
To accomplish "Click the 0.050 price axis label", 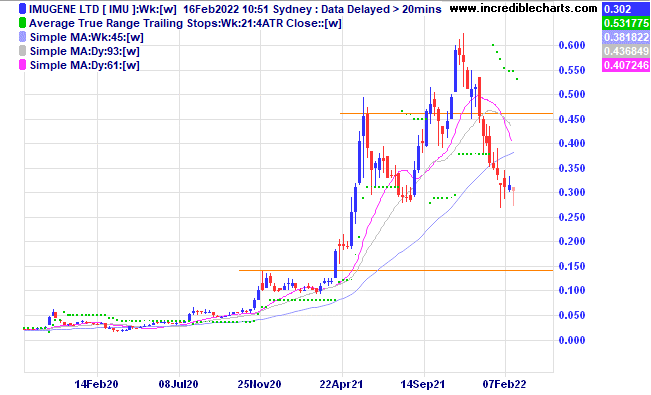I will click(572, 315).
